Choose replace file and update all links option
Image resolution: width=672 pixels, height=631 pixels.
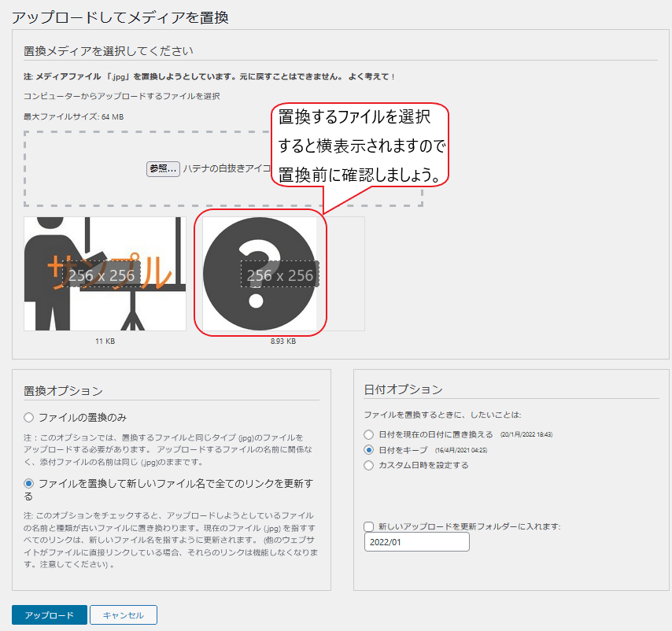click(x=29, y=483)
